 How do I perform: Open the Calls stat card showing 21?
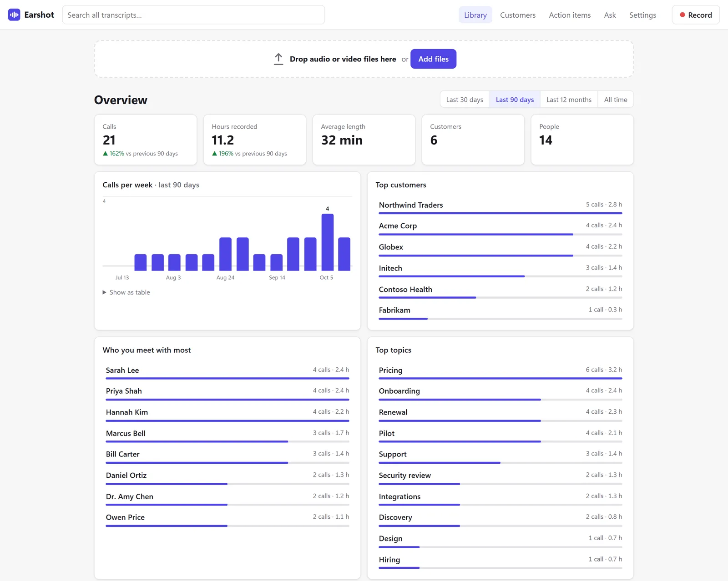(146, 140)
